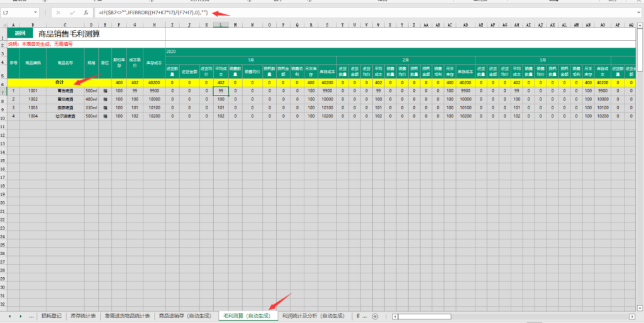Select column L header
644x323 pixels.
pyautogui.click(x=220, y=25)
